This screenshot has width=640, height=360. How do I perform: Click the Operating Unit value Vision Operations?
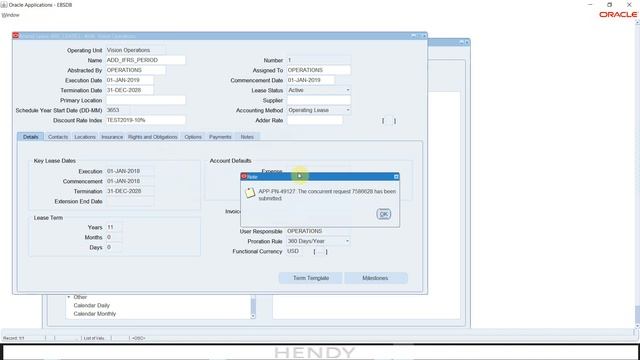pos(136,50)
